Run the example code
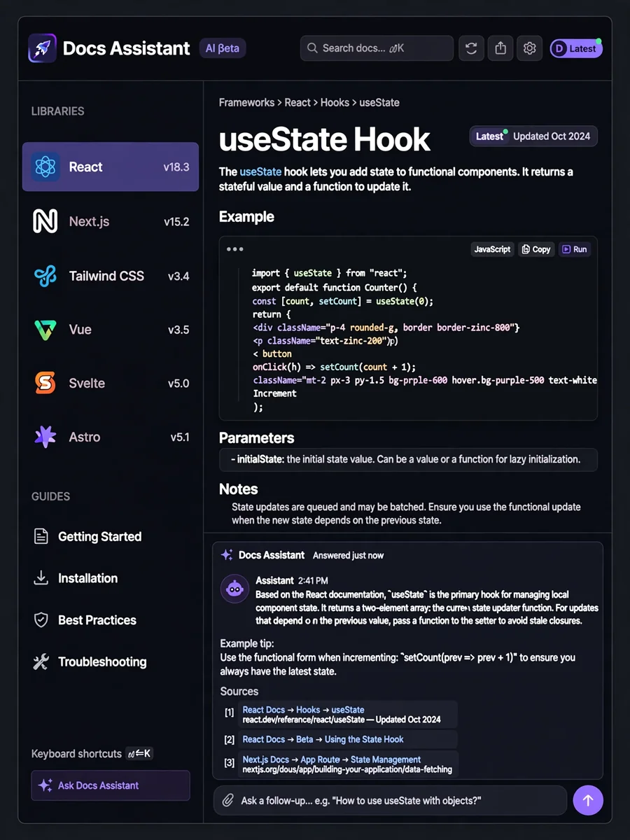The height and width of the screenshot is (840, 630). click(x=575, y=249)
